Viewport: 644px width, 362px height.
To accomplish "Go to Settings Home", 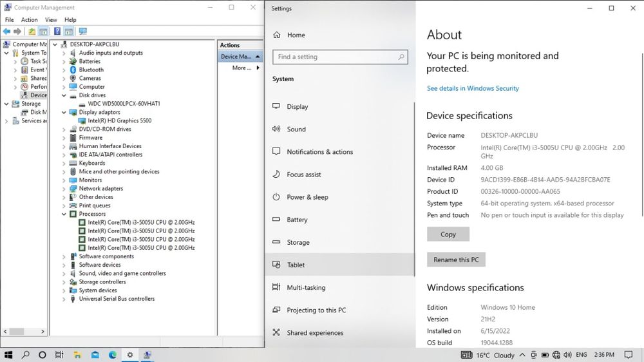I will (339, 35).
